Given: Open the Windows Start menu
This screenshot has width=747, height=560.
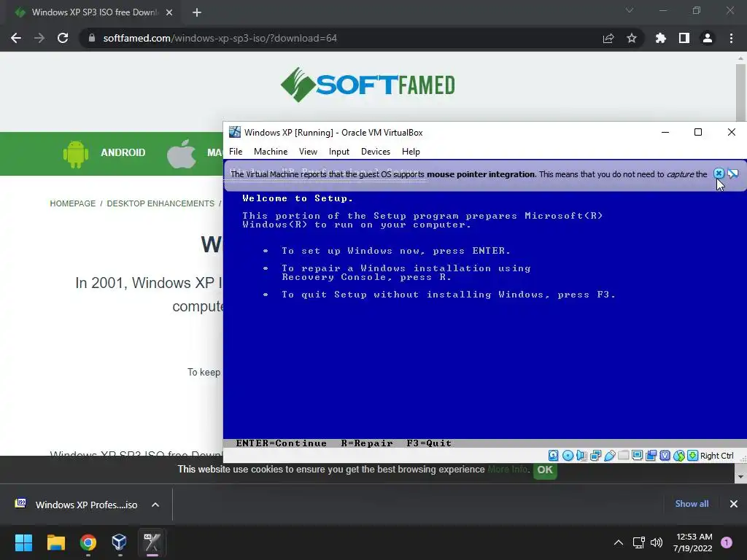Looking at the screenshot, I should 23,542.
